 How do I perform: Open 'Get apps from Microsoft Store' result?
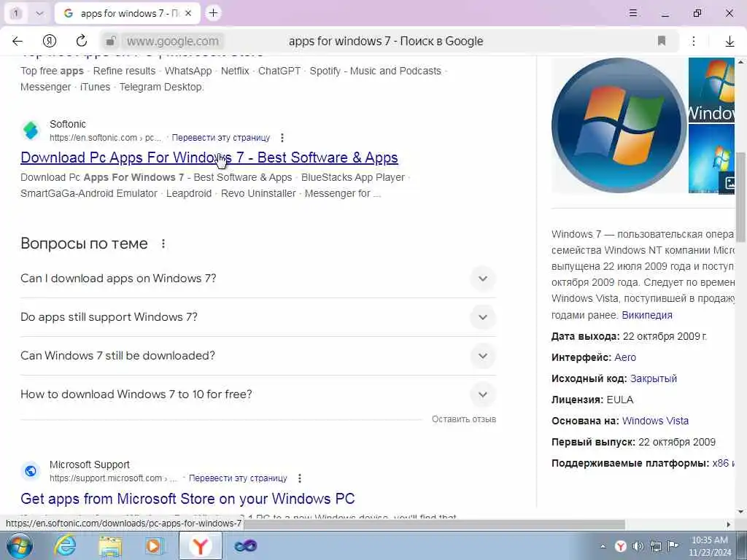click(187, 499)
